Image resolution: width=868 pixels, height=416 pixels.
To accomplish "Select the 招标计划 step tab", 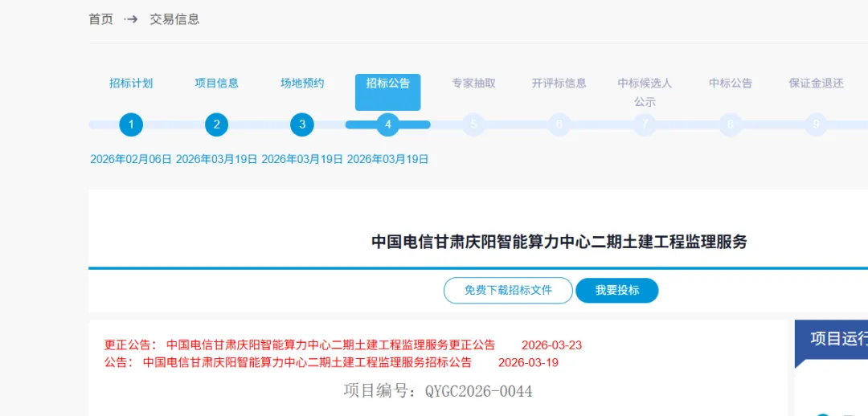I will coord(131,84).
